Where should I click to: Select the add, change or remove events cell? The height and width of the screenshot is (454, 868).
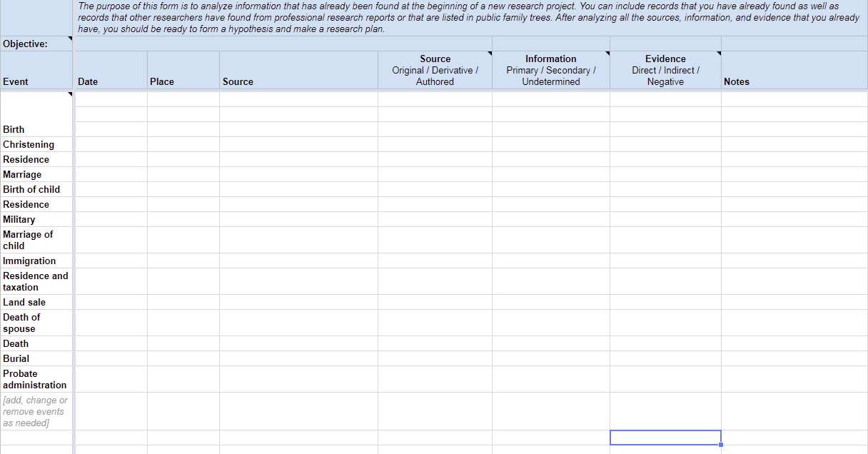click(x=36, y=411)
